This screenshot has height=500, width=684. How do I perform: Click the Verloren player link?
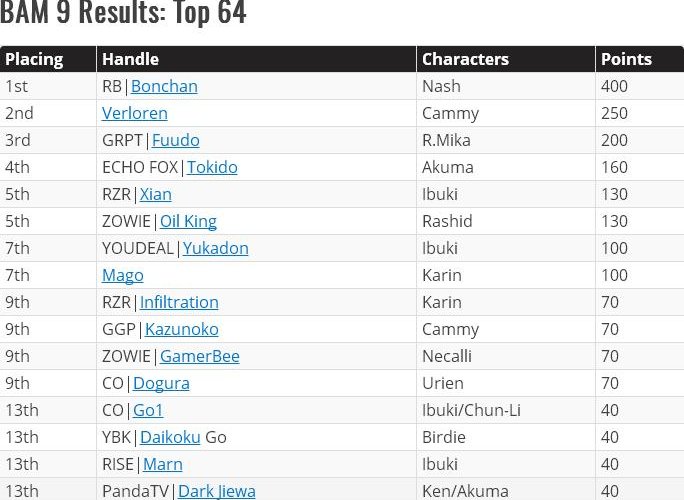click(x=135, y=113)
